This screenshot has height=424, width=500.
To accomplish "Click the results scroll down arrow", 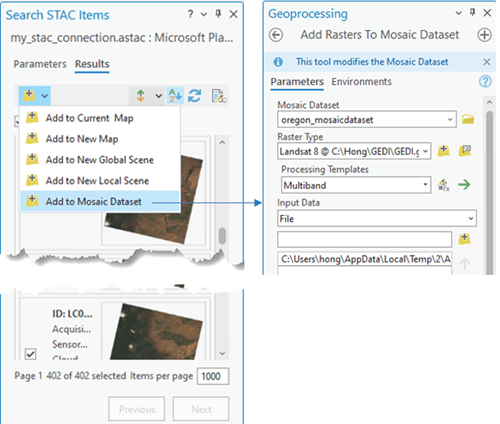I will coord(222,353).
